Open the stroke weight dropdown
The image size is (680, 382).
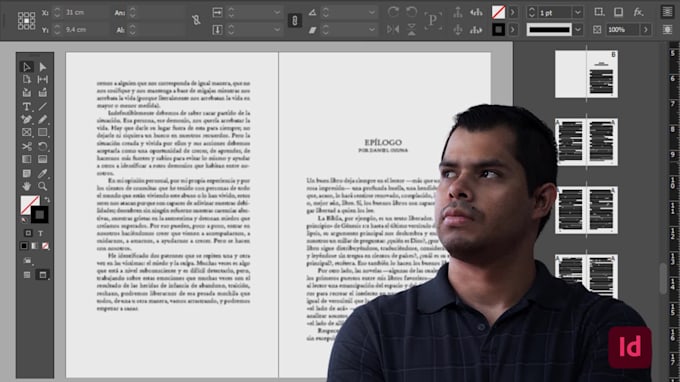[x=577, y=13]
